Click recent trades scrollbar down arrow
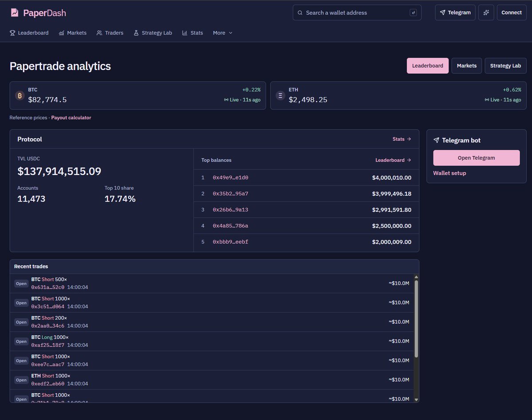The image size is (532, 420). [416, 399]
